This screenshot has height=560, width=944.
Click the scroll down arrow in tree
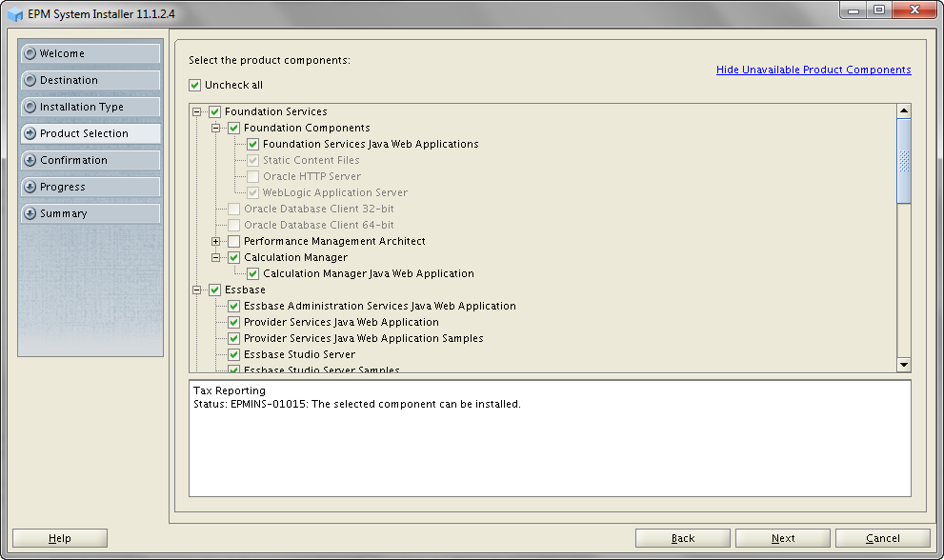(x=904, y=365)
